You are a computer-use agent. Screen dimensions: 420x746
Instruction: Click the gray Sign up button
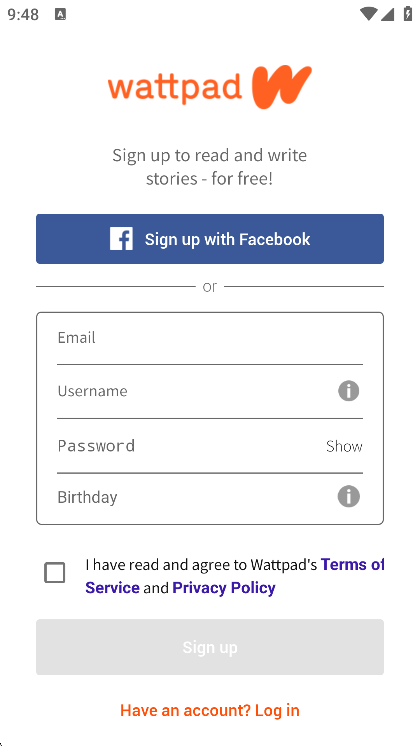tap(210, 647)
